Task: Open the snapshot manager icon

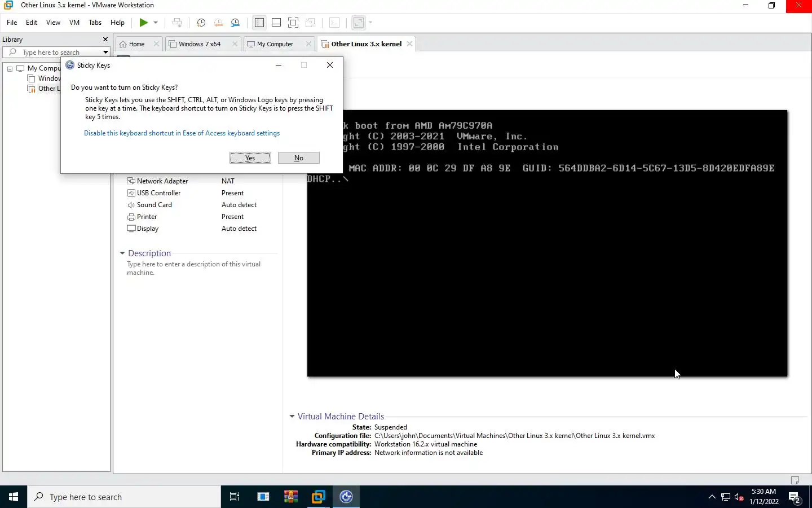Action: point(236,23)
